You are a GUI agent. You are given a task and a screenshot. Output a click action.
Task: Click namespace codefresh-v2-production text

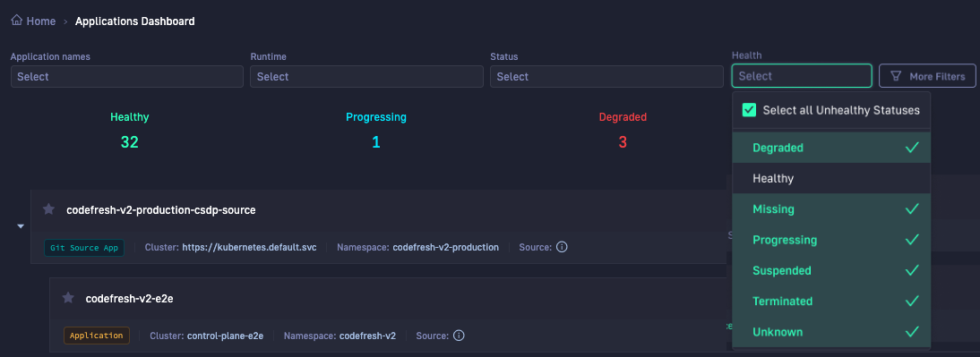445,247
